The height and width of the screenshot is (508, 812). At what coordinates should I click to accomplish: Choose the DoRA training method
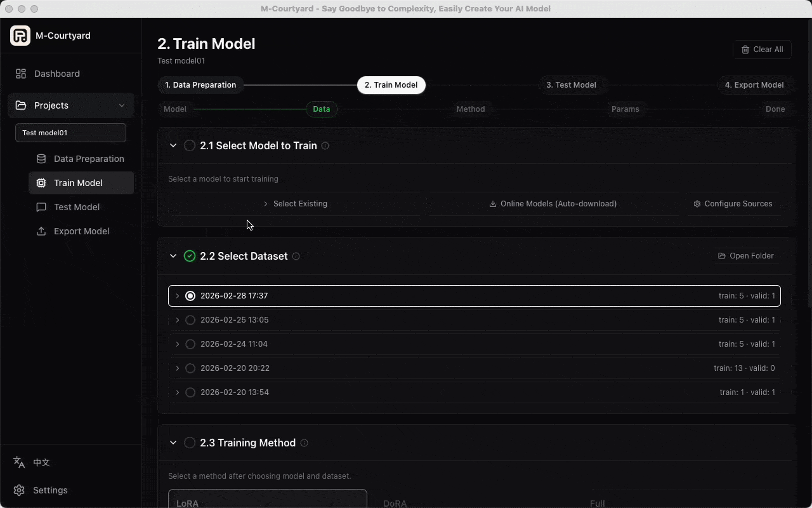click(475, 499)
